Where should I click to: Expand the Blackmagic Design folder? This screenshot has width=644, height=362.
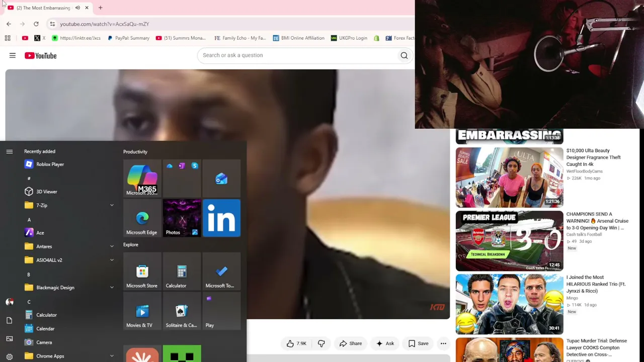(69, 288)
